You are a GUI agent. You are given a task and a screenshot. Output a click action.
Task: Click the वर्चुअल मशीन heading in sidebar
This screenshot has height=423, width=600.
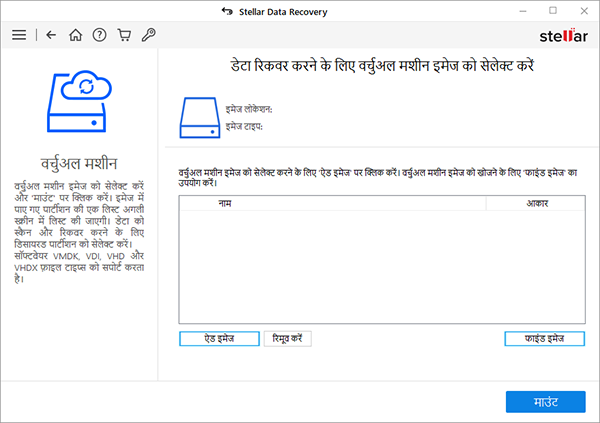[79, 164]
